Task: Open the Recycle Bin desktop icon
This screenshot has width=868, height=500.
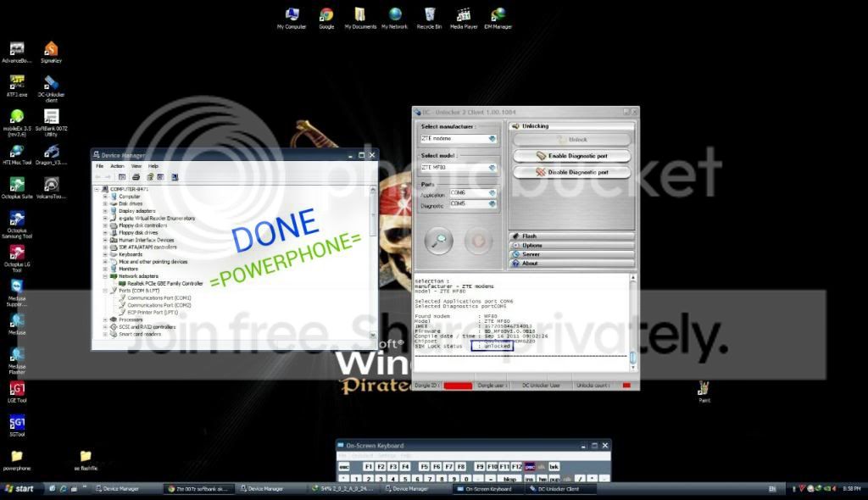Action: (x=430, y=14)
